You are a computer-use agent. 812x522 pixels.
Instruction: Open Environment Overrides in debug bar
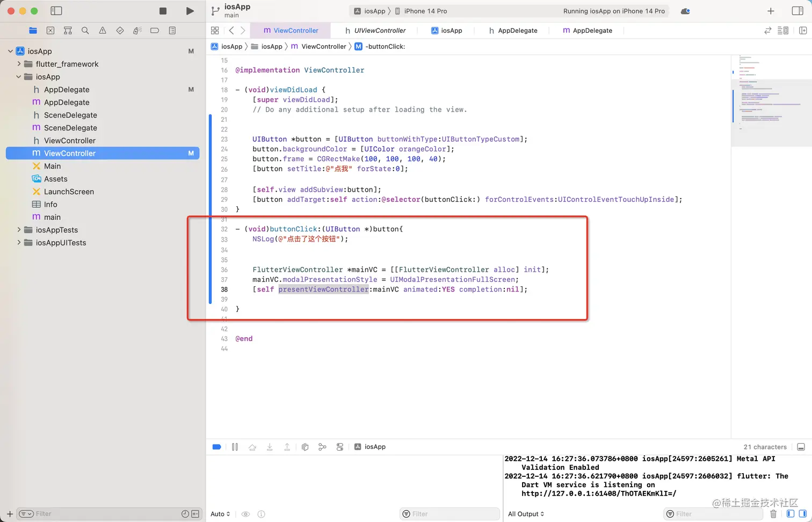(x=340, y=447)
